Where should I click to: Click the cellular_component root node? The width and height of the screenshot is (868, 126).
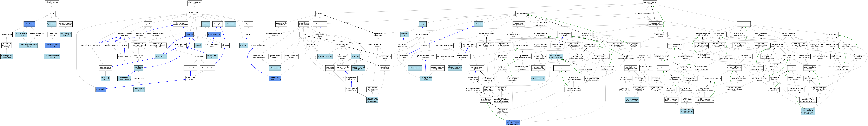pyautogui.click(x=195, y=3)
